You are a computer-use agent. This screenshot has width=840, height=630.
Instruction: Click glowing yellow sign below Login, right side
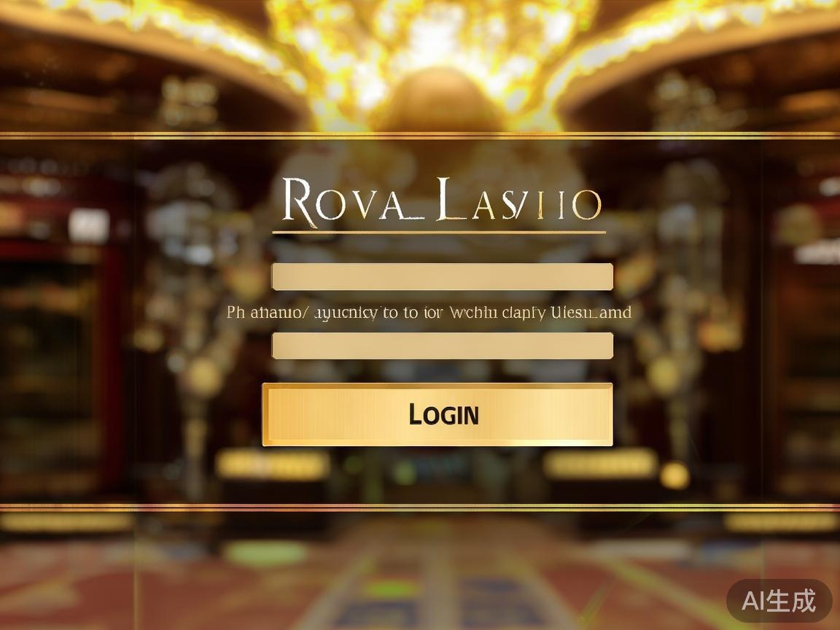[600, 464]
